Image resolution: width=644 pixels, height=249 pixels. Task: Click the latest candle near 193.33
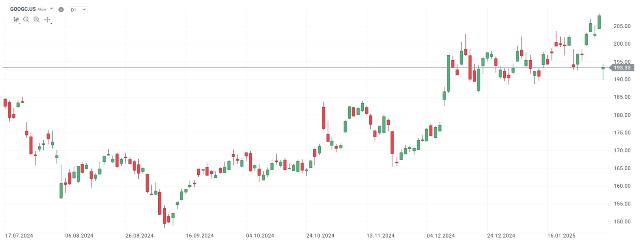pyautogui.click(x=603, y=68)
